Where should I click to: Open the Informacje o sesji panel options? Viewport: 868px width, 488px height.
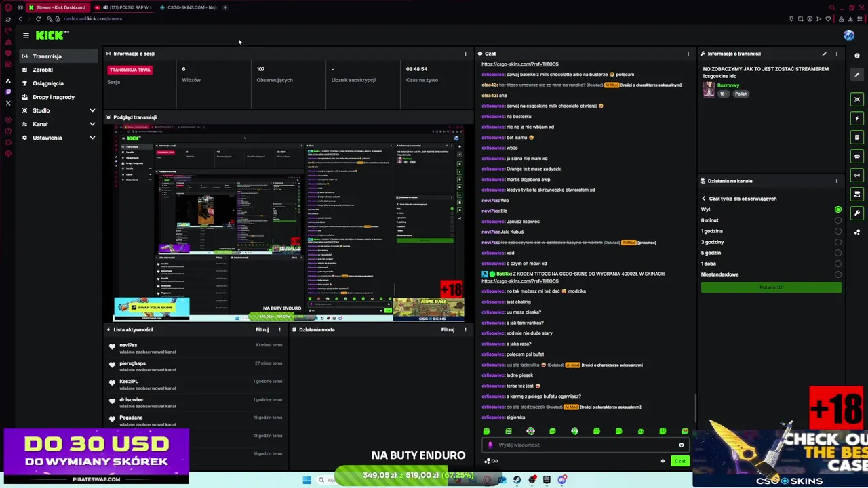click(x=465, y=54)
